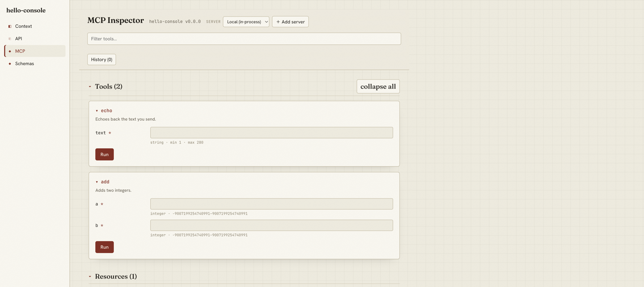Click the MCP Inspector heading

(115, 21)
